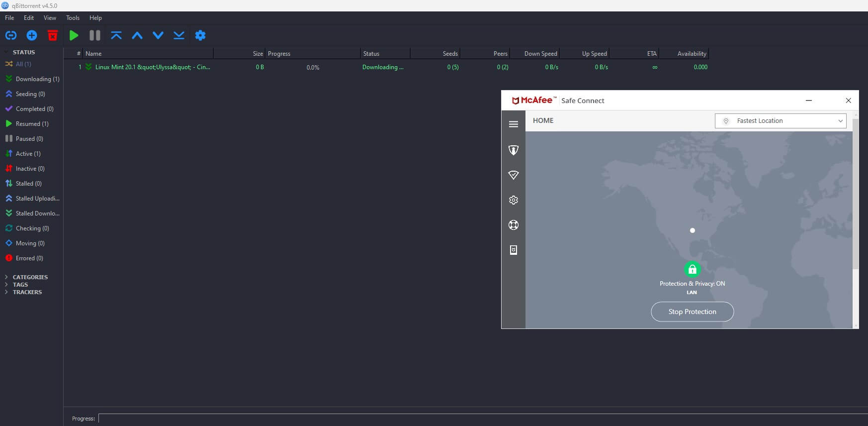Move torrent to bottom of queue
The width and height of the screenshot is (868, 426).
(179, 35)
